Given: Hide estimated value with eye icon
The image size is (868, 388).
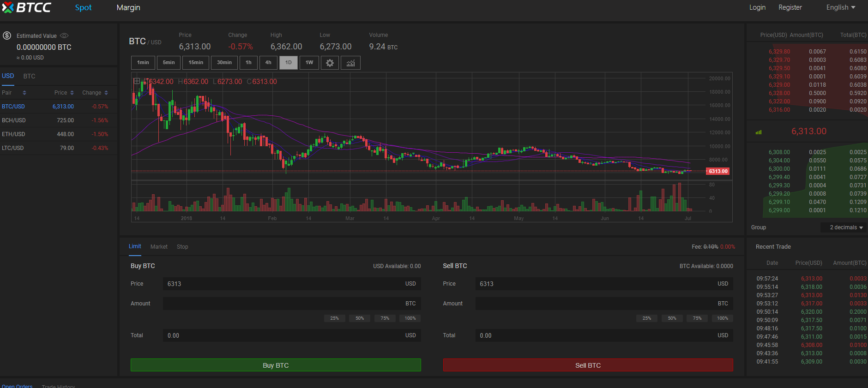Looking at the screenshot, I should click(64, 36).
